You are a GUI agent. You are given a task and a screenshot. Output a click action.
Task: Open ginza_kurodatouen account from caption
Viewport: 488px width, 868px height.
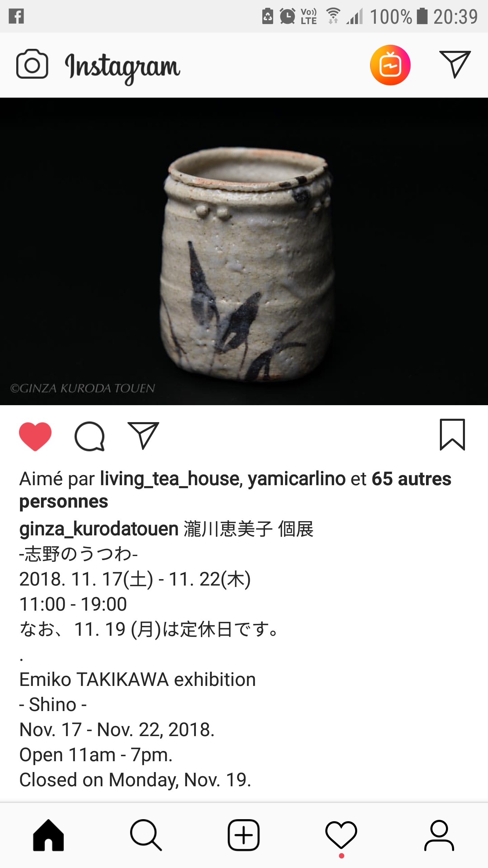99,529
